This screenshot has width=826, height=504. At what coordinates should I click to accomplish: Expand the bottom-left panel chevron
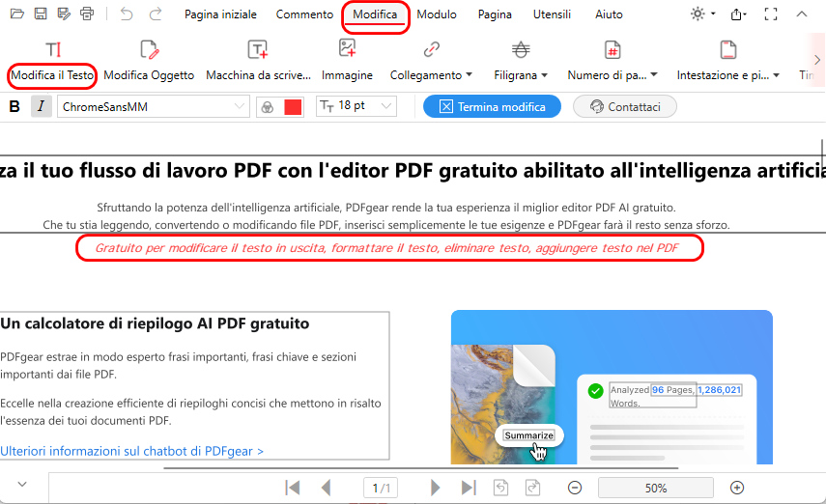[22, 484]
